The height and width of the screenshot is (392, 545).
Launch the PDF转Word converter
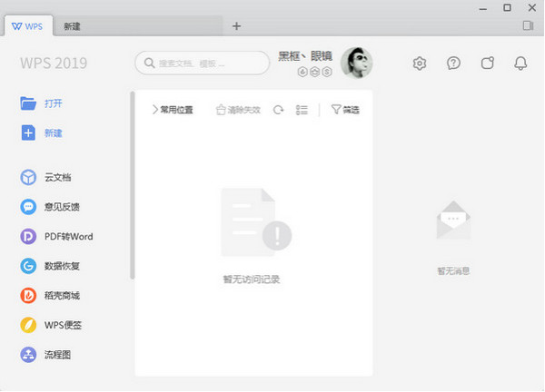coord(28,237)
